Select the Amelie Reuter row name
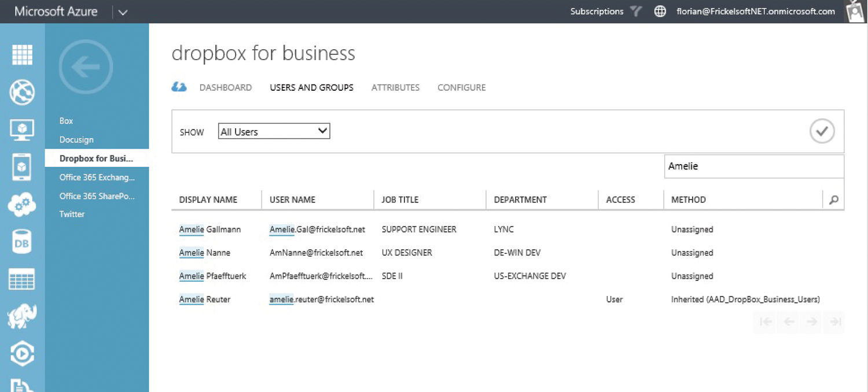Viewport: 868px width, 392px height. 205,299
